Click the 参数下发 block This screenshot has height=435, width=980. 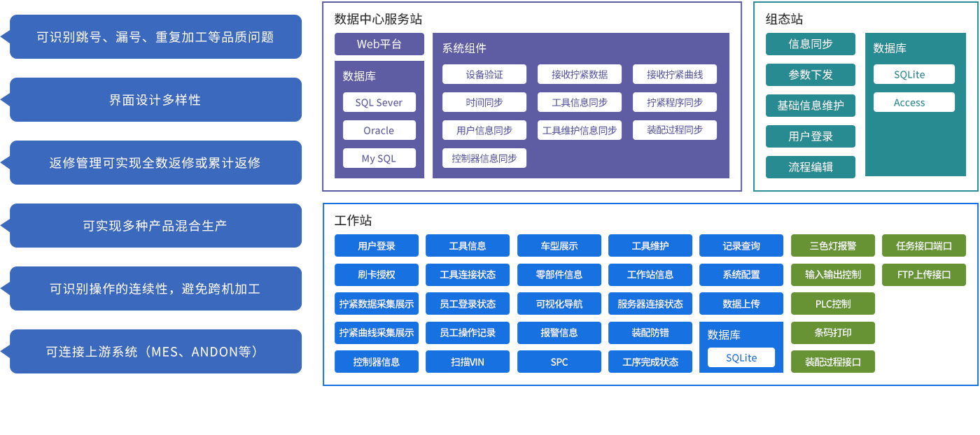coord(811,75)
